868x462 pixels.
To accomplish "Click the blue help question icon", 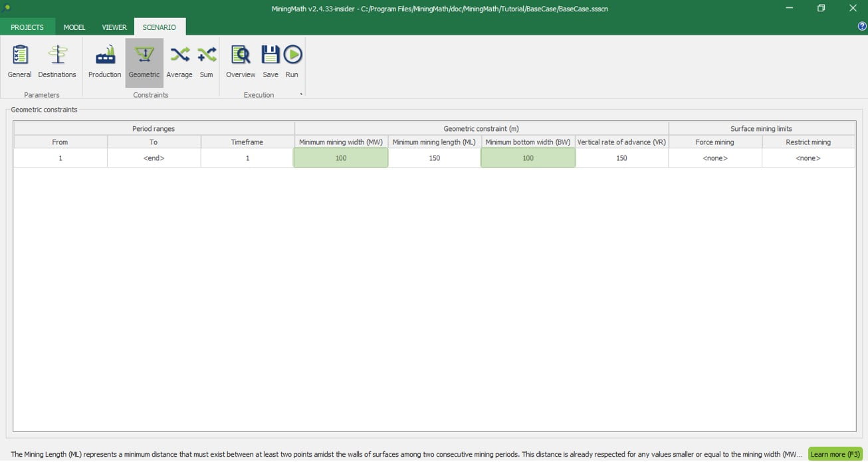I will (862, 27).
